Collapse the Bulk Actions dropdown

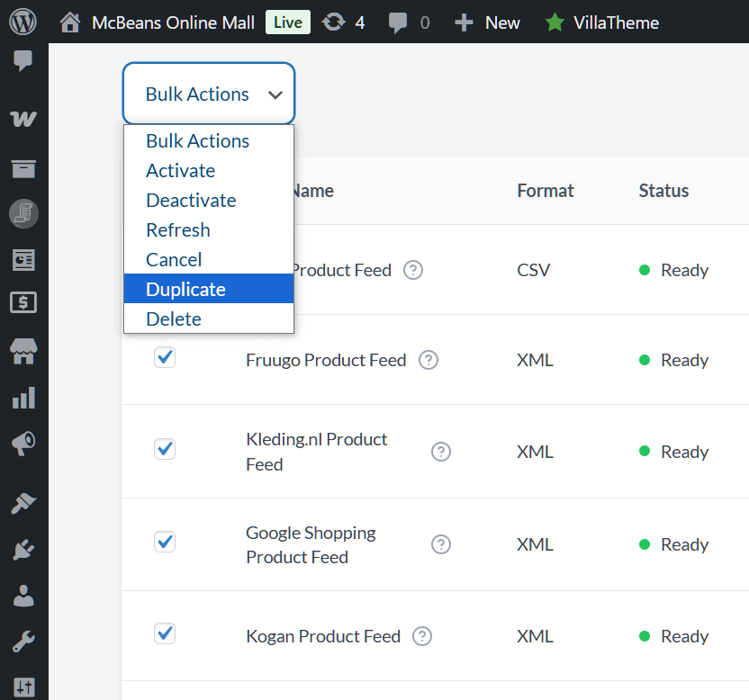click(x=209, y=94)
